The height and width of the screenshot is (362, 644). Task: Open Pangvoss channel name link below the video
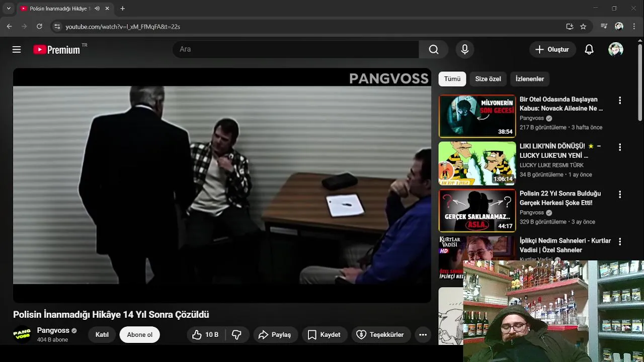coord(53,330)
